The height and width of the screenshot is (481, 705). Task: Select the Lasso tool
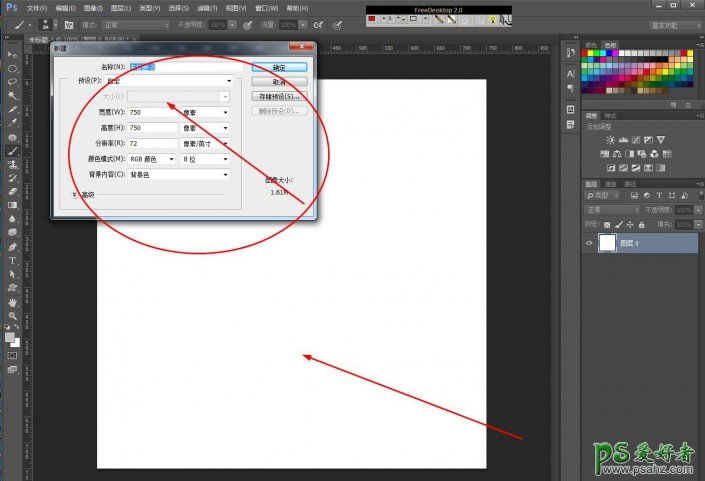point(12,82)
